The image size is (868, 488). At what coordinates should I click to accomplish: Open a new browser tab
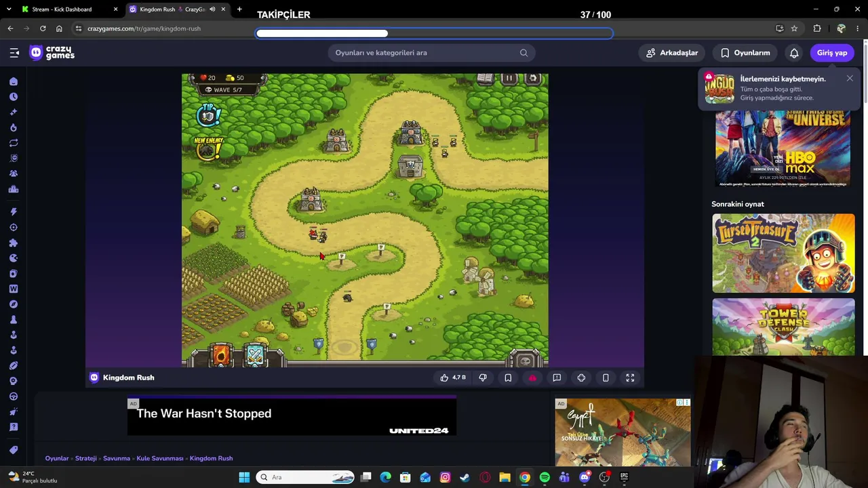point(239,9)
